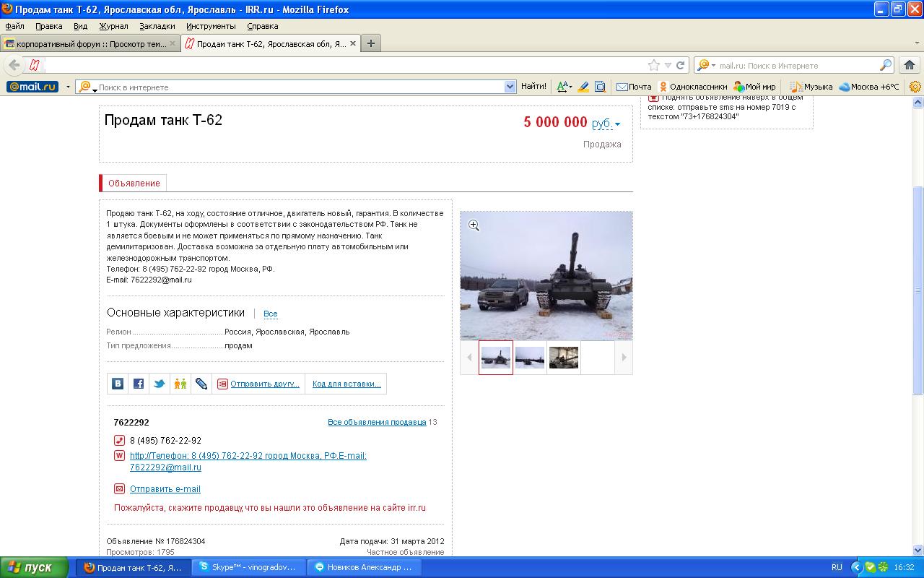Open mail.ru toolbar settings gear

click(x=915, y=87)
